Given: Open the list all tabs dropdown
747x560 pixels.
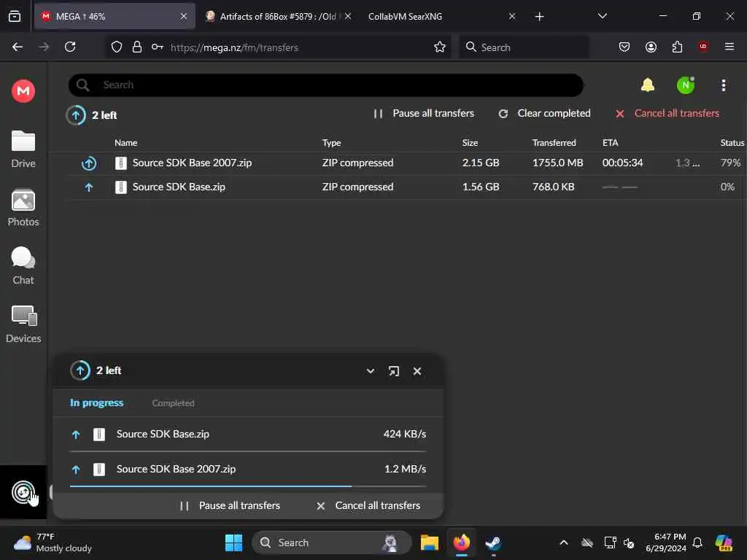Looking at the screenshot, I should [x=602, y=16].
